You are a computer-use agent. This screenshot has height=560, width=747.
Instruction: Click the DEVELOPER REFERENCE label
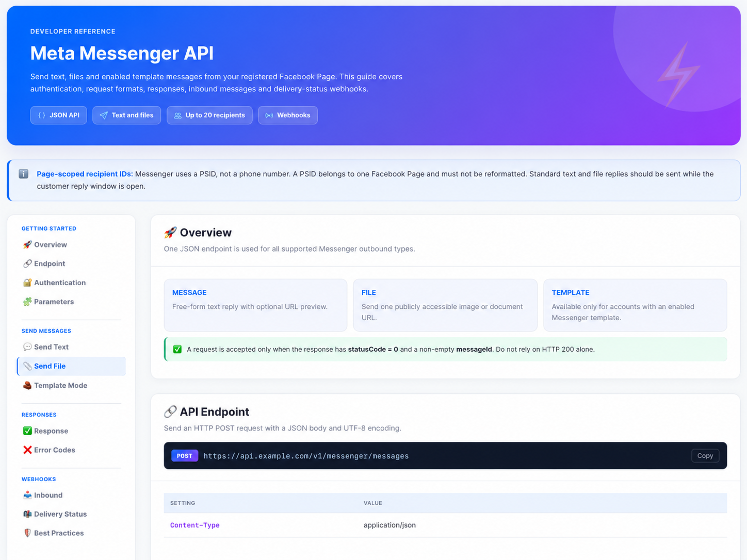(73, 31)
